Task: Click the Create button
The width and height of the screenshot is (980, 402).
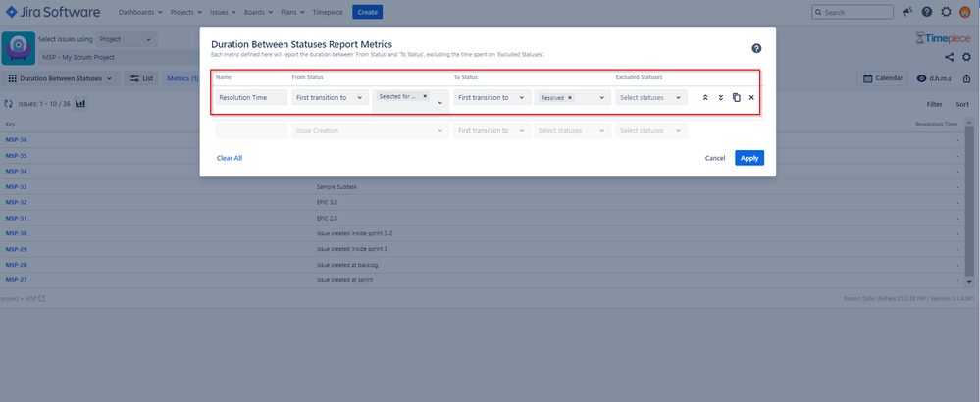Action: 368,12
